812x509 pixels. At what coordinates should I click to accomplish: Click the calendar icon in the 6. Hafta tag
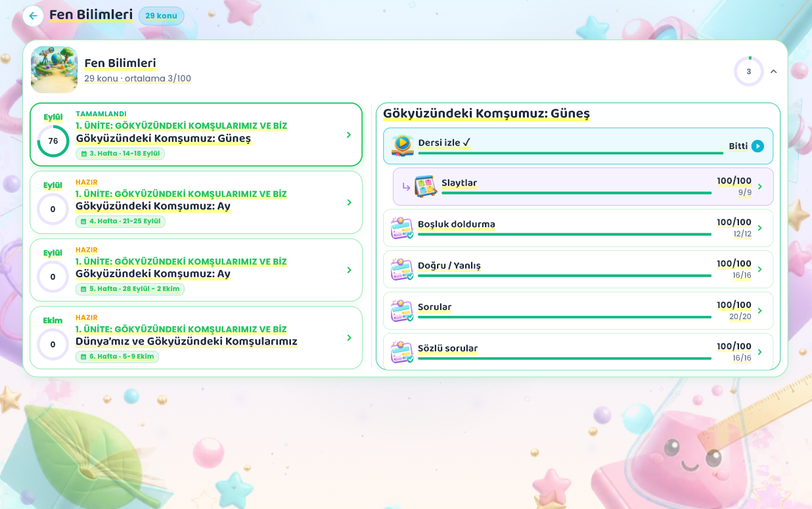coord(83,357)
